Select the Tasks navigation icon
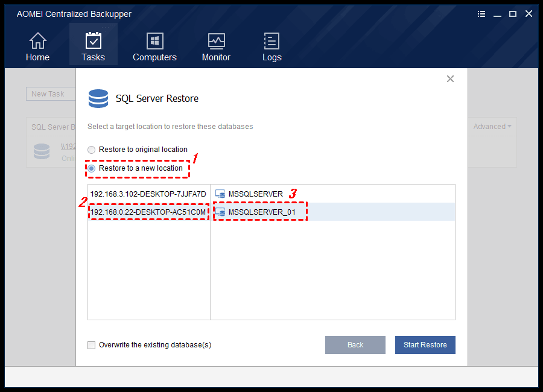The width and height of the screenshot is (543, 392). point(93,45)
